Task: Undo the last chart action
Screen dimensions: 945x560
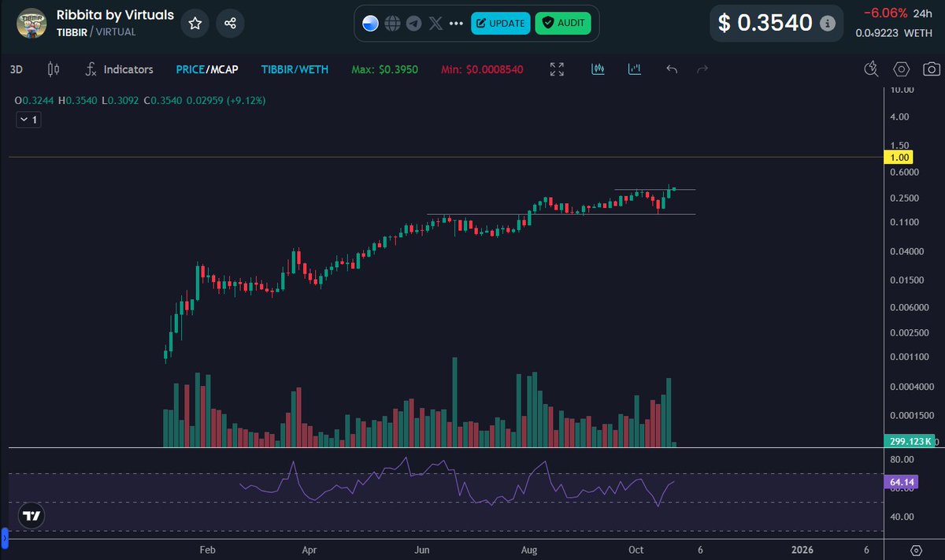Action: 671,69
